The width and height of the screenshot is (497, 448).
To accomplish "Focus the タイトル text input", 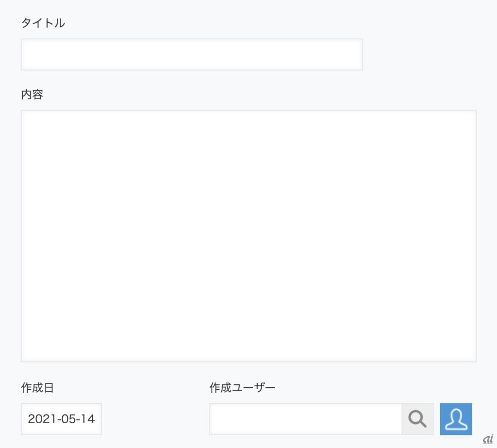I will point(192,54).
